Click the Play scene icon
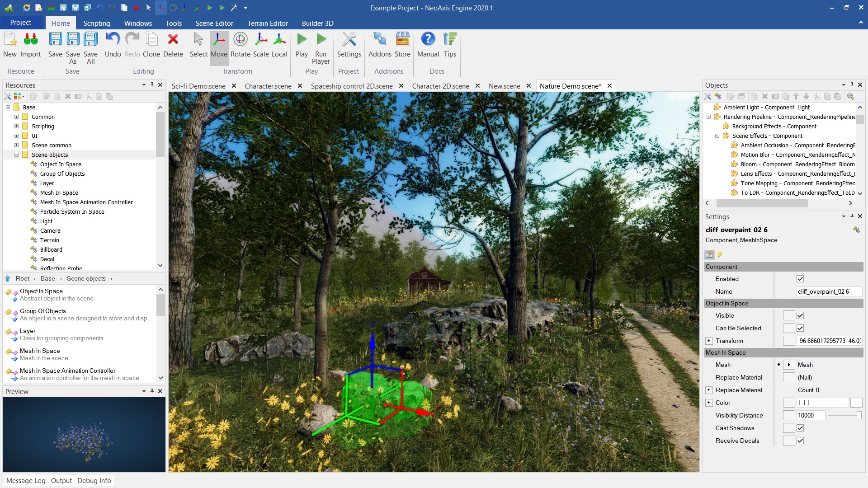This screenshot has height=488, width=868. (x=302, y=44)
